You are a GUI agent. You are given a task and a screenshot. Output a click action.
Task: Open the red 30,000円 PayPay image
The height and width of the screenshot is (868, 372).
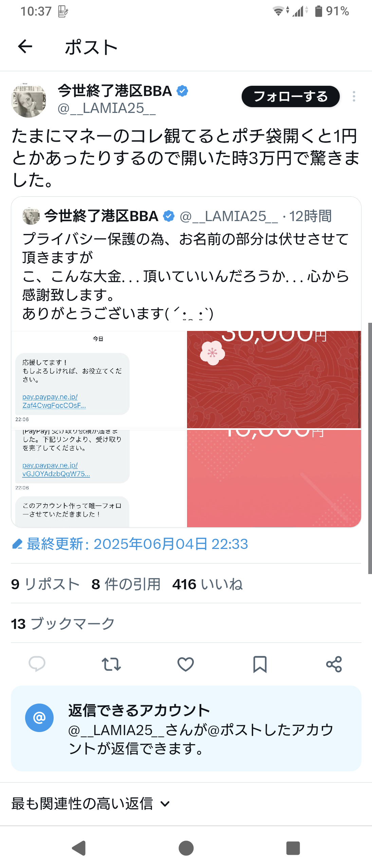click(x=274, y=379)
